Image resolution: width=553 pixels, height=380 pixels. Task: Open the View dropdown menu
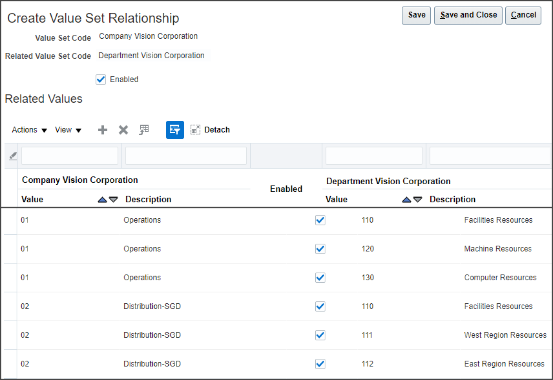68,130
